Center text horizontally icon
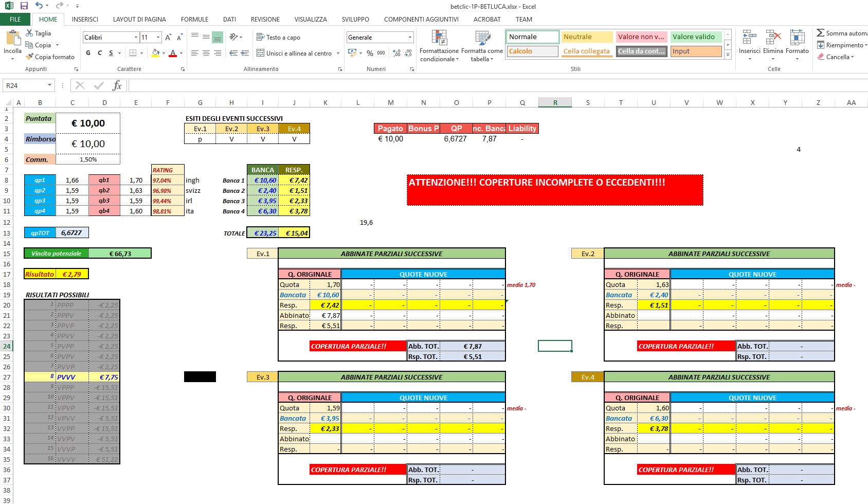Image resolution: width=868 pixels, height=504 pixels. click(206, 52)
